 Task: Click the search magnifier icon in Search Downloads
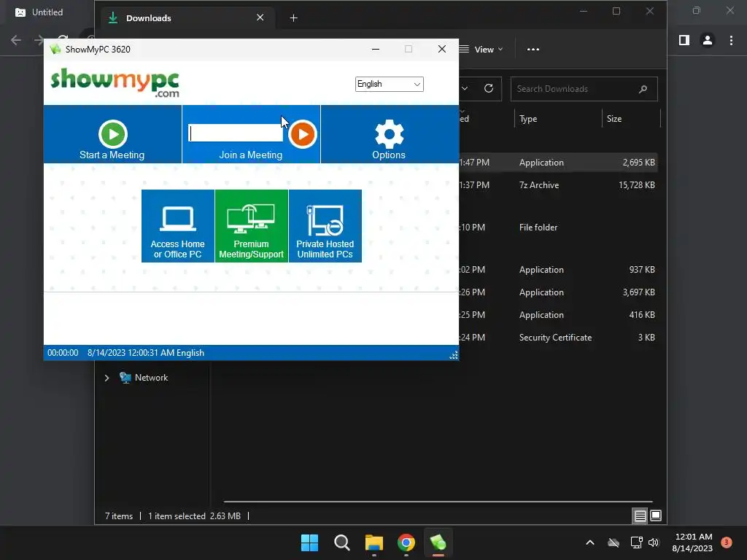click(643, 89)
